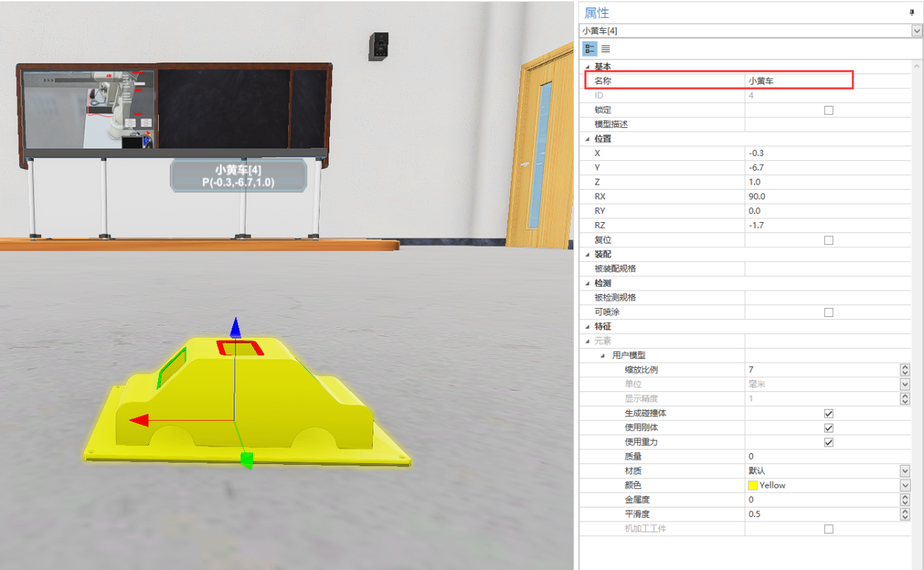This screenshot has width=924, height=570.
Task: Adjust the 金属度 stepper
Action: coord(905,499)
